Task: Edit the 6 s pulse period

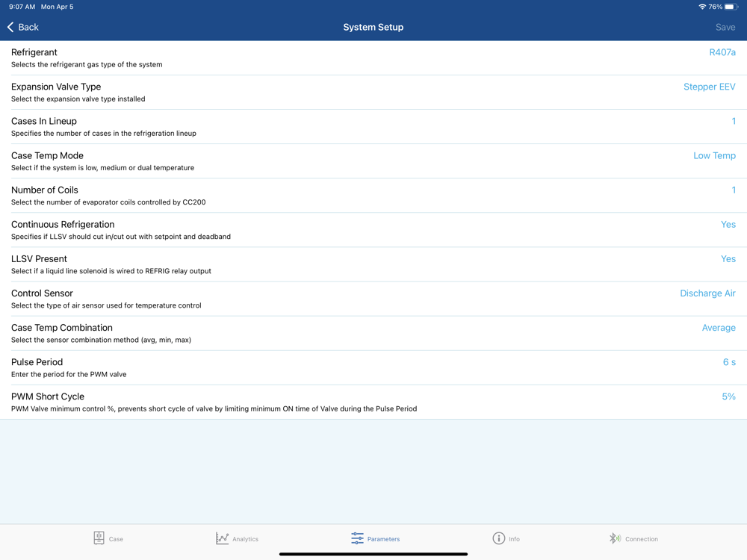Action: click(x=729, y=362)
